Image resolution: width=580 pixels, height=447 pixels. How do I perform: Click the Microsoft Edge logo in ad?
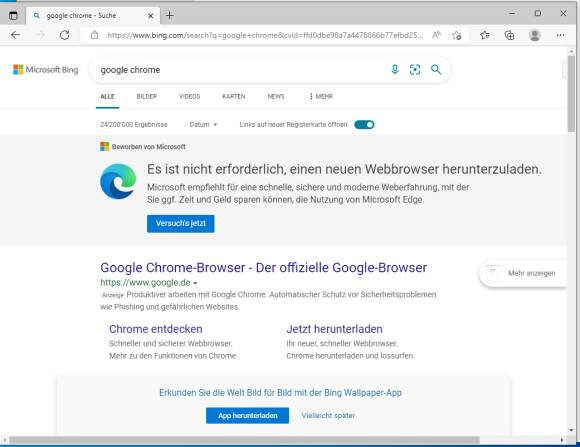coord(118,181)
